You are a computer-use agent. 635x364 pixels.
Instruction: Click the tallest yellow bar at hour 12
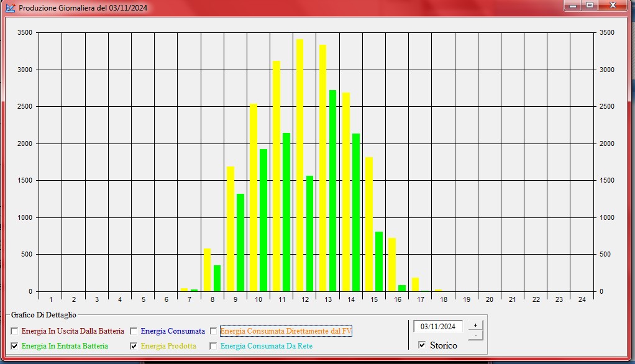(299, 165)
